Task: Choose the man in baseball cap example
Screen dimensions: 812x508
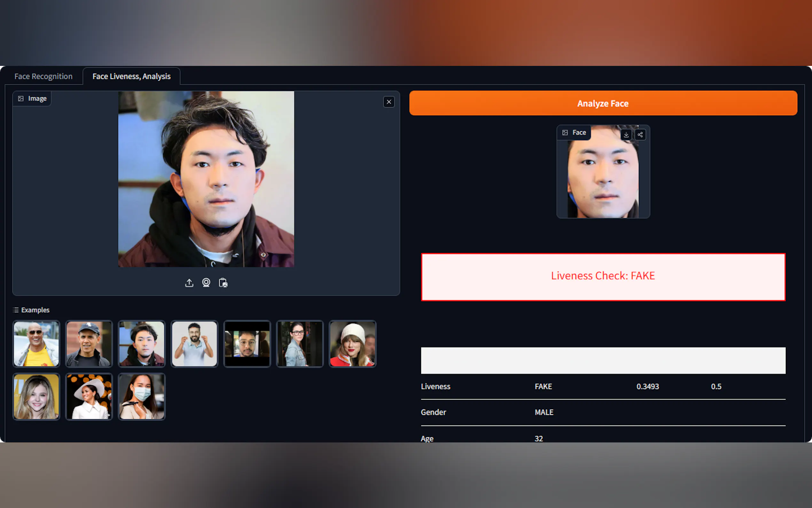Action: tap(89, 344)
